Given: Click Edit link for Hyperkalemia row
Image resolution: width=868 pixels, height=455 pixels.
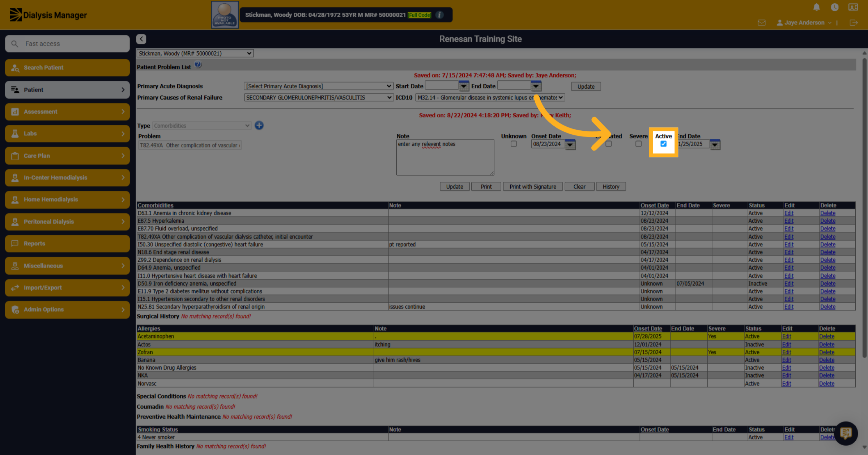Looking at the screenshot, I should (789, 221).
